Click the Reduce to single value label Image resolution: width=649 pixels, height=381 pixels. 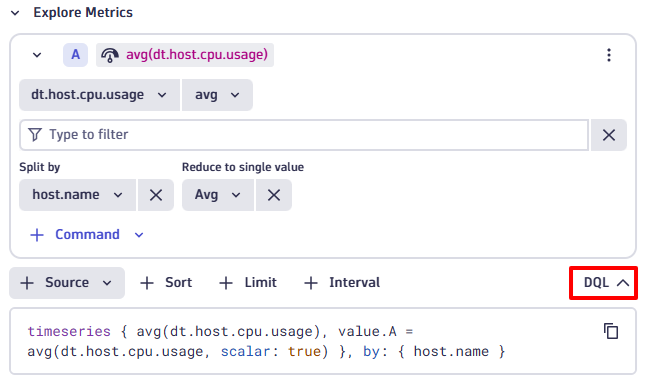pyautogui.click(x=243, y=167)
